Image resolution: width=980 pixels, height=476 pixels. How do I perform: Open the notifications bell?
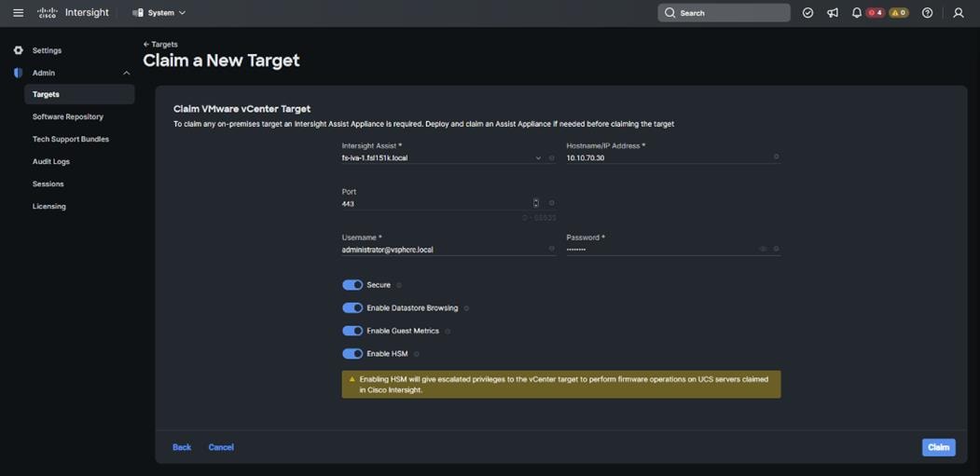click(856, 13)
